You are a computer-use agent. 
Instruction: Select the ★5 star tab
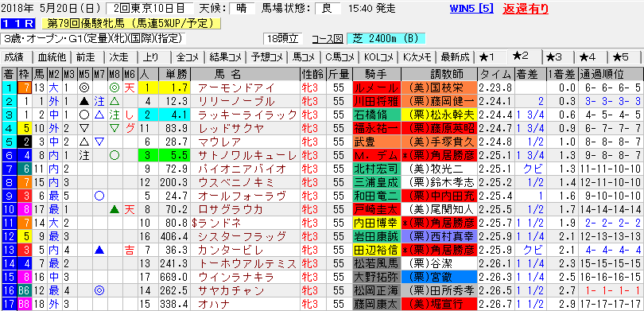click(x=624, y=57)
